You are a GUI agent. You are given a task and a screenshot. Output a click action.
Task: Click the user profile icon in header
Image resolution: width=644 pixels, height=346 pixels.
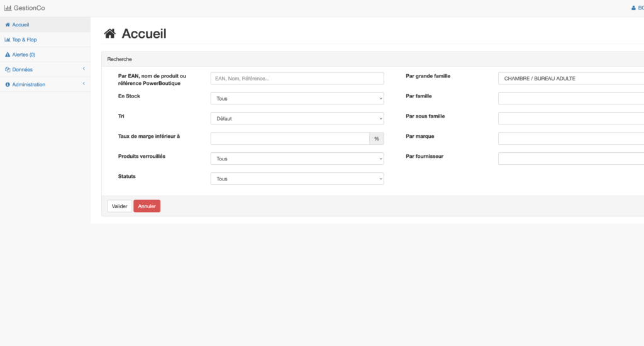(633, 8)
